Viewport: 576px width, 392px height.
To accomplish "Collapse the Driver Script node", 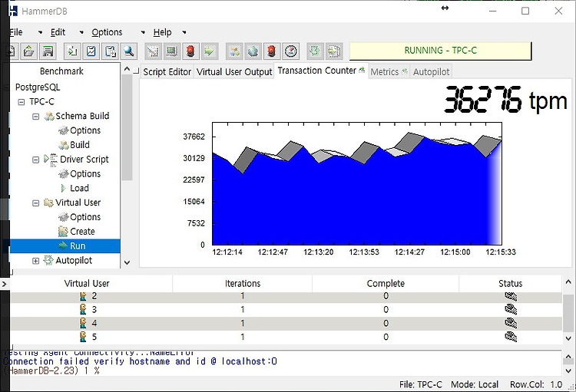I will [x=35, y=160].
